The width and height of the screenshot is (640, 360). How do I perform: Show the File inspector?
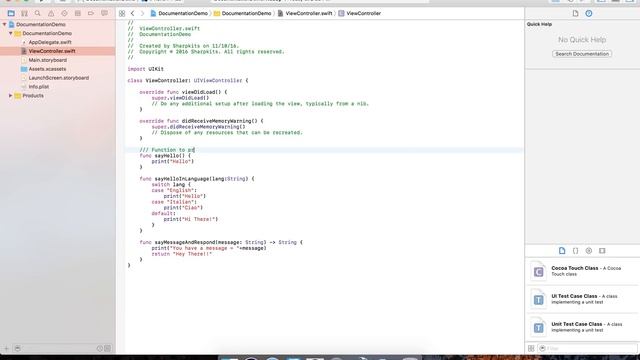tap(576, 13)
